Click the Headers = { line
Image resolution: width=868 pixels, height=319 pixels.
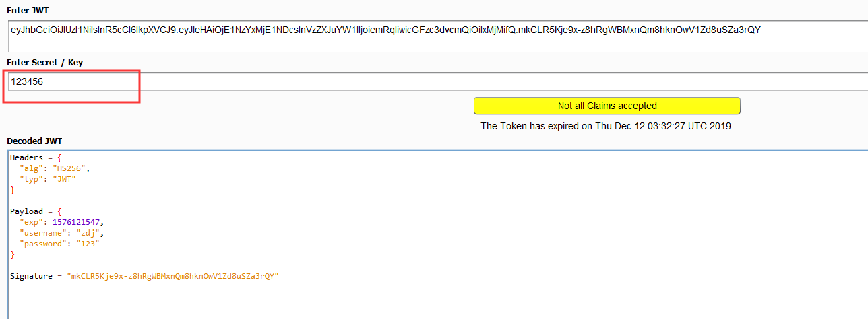[34, 157]
